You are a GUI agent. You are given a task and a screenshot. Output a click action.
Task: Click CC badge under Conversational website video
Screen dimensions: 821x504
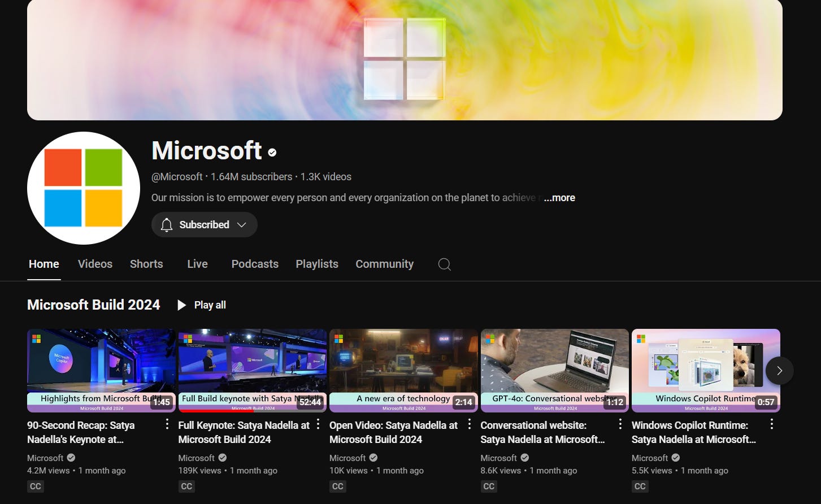coord(489,486)
